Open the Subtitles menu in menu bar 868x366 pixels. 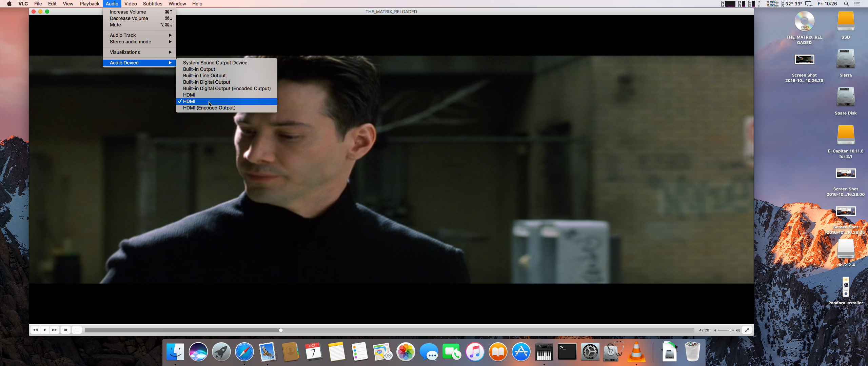pos(152,4)
